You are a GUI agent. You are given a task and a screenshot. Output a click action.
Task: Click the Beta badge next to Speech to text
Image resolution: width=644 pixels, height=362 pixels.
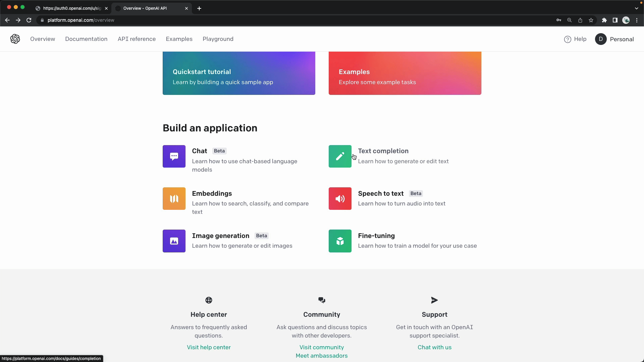pyautogui.click(x=416, y=193)
